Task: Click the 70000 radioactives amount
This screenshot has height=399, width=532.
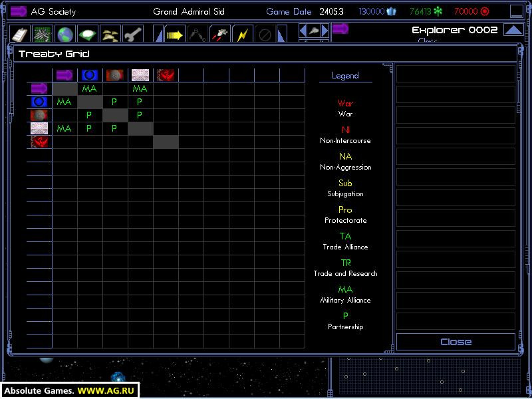Action: 466,12
